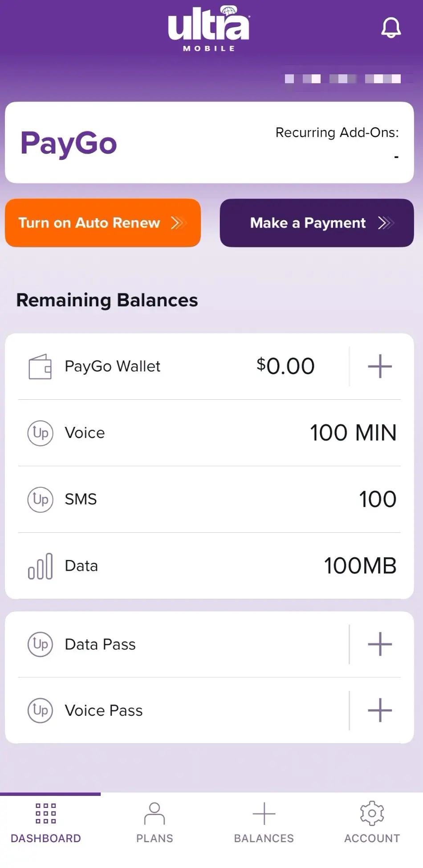The height and width of the screenshot is (868, 423).
Task: Open the notifications bell
Action: [x=391, y=28]
